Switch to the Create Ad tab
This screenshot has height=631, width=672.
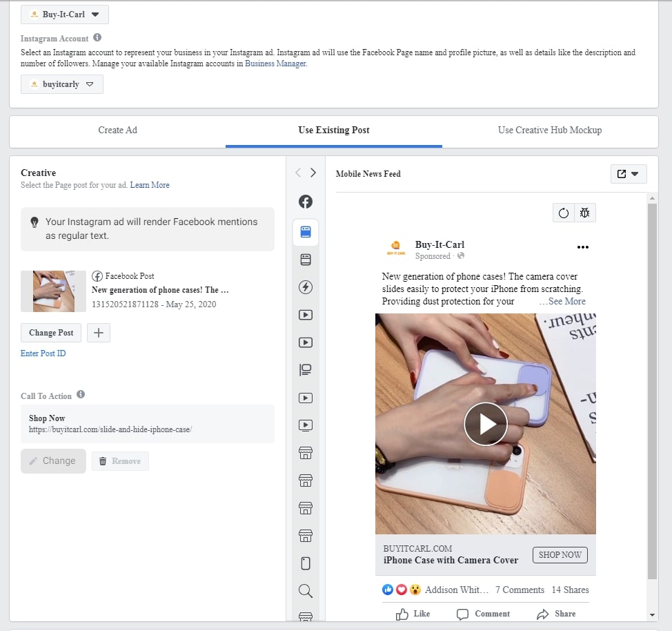pos(117,130)
